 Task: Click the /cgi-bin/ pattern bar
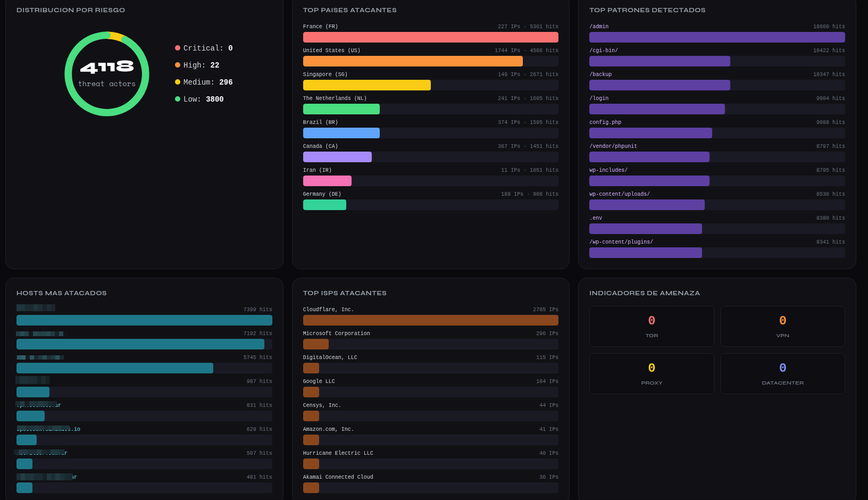(x=660, y=61)
